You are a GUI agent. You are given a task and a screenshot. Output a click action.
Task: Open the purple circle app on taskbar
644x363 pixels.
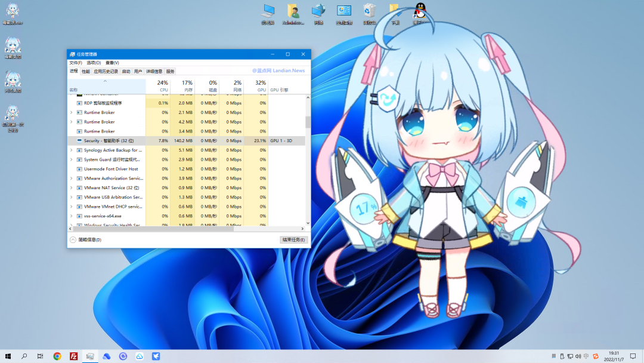pyautogui.click(x=123, y=356)
